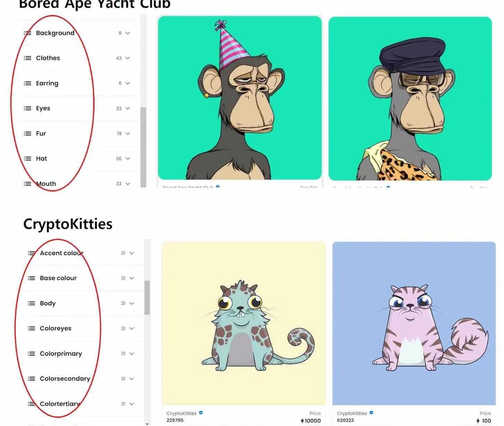Image resolution: width=504 pixels, height=426 pixels.
Task: Click the CryptoKitties link above 229795
Action: point(181,413)
